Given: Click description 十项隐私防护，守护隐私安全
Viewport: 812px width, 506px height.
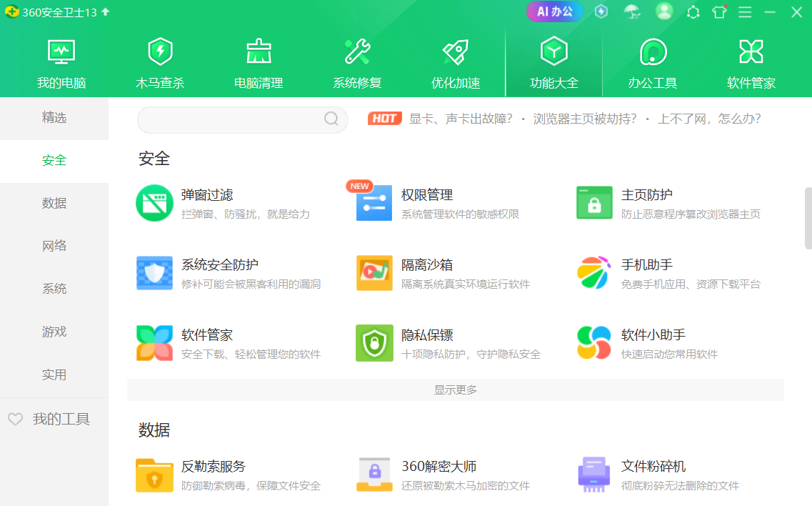Looking at the screenshot, I should (x=471, y=354).
